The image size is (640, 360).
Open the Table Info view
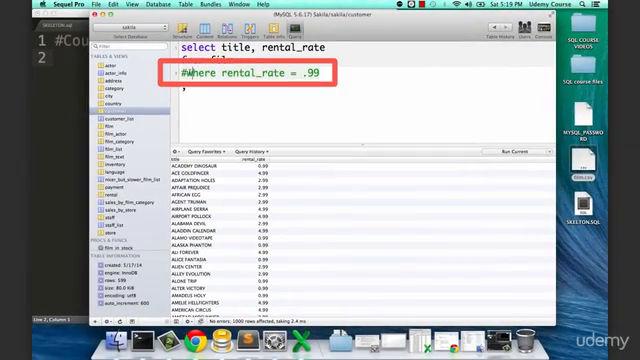[273, 31]
